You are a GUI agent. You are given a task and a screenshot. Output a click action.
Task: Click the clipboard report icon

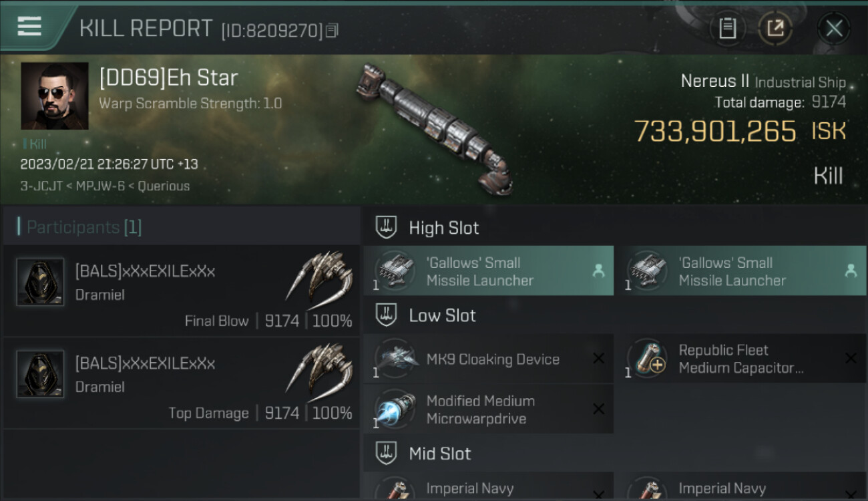[x=727, y=28]
